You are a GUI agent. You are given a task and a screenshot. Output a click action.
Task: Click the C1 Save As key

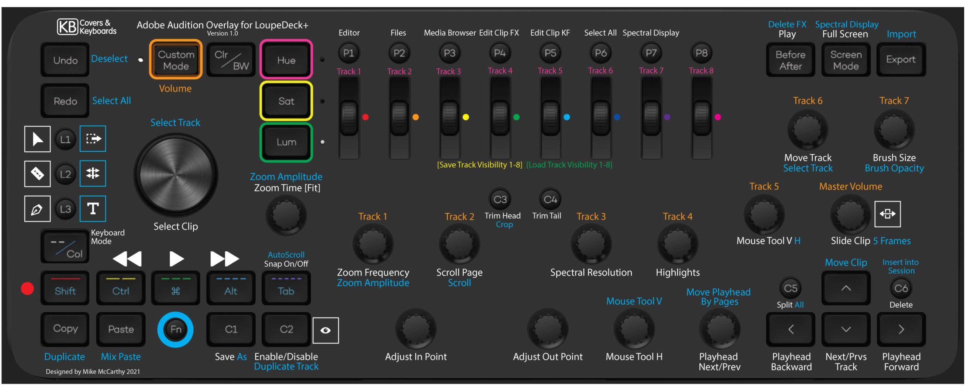coord(231,329)
